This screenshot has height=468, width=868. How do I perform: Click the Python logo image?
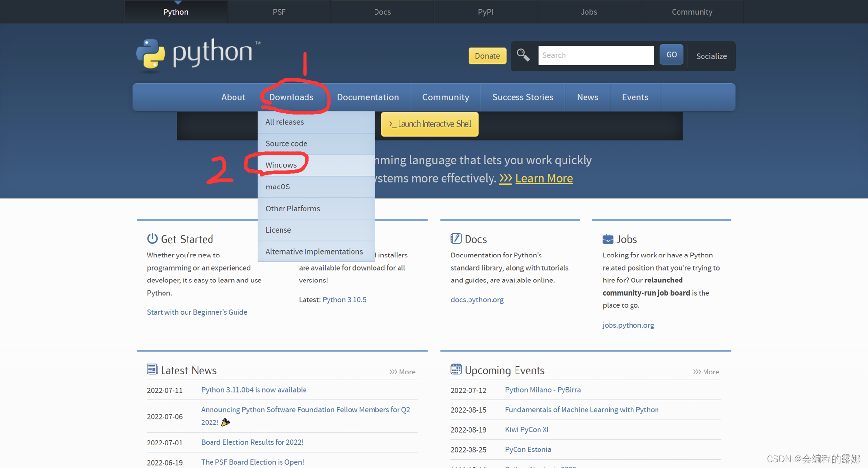pyautogui.click(x=198, y=55)
